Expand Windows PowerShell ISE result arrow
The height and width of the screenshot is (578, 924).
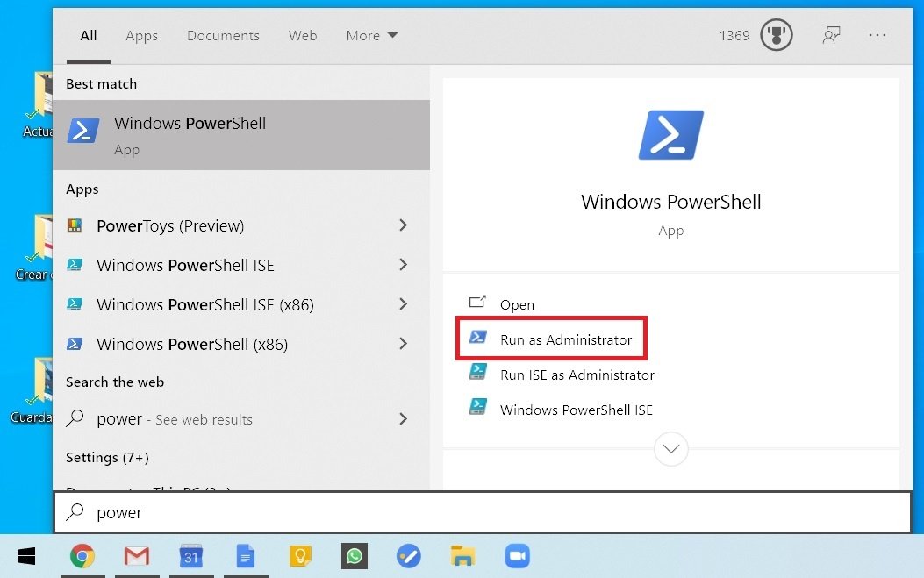click(403, 265)
